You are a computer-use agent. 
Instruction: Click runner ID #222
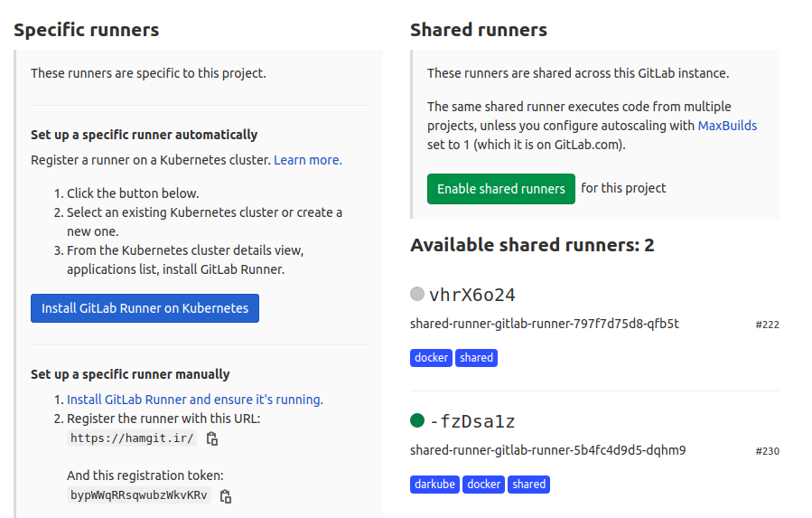[767, 325]
